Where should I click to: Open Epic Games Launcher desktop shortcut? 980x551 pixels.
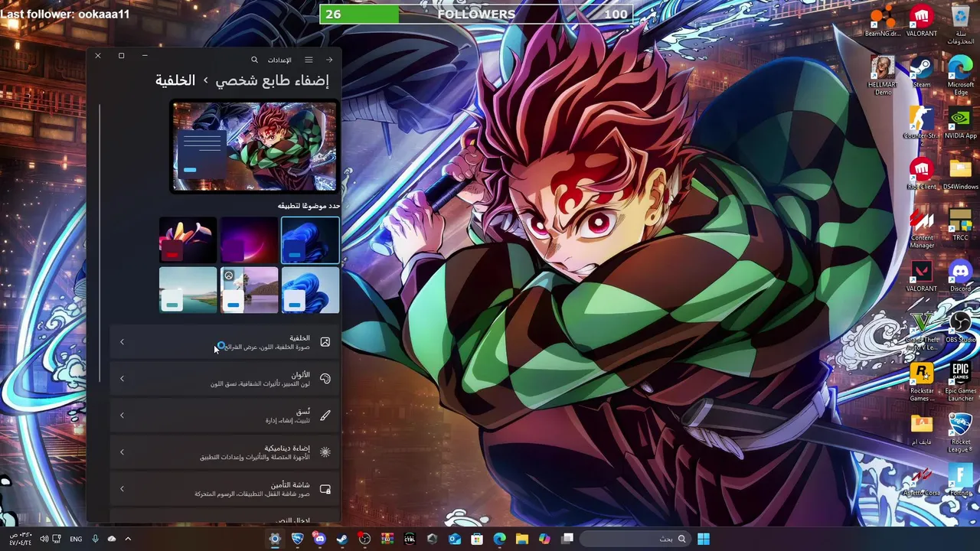tap(960, 382)
